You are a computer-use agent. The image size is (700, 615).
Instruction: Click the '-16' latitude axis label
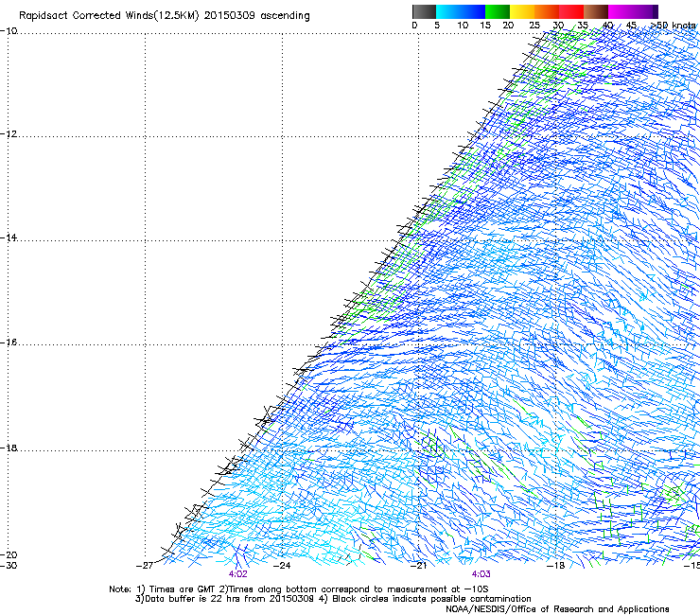coord(9,343)
